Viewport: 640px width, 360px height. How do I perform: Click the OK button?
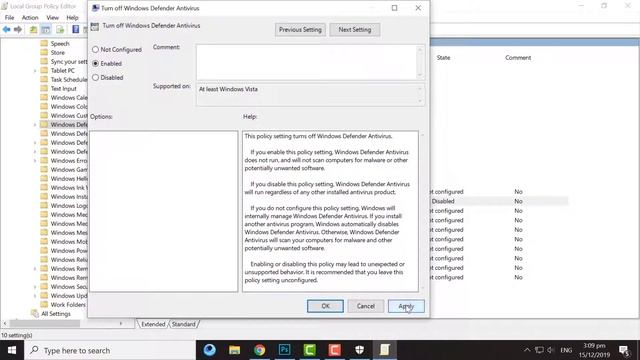[x=325, y=306]
